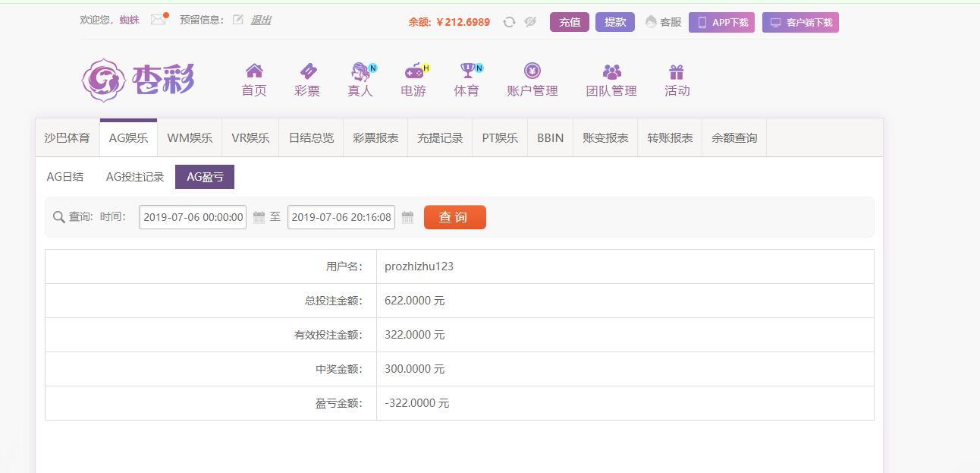Open 真人 live casino icon

[361, 71]
